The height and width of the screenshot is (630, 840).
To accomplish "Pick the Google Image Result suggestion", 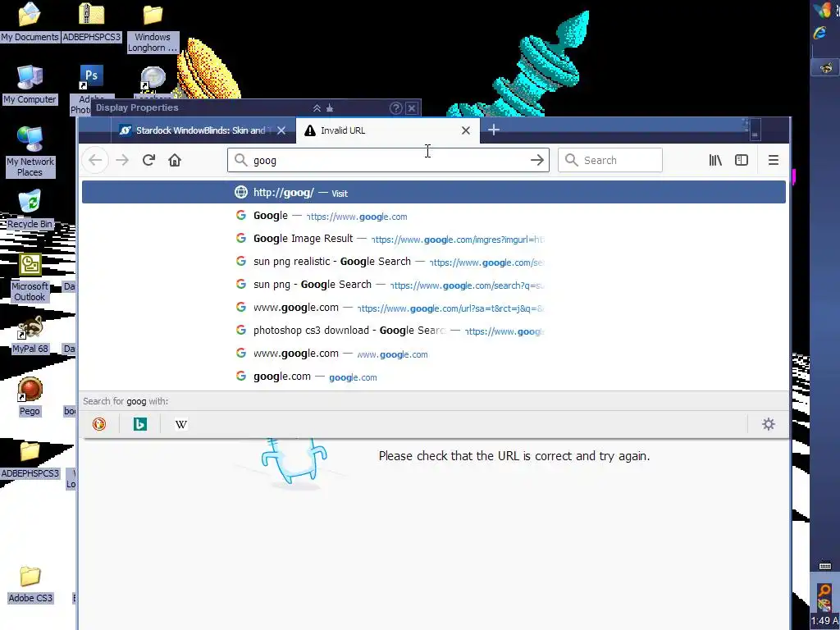I will 433,239.
